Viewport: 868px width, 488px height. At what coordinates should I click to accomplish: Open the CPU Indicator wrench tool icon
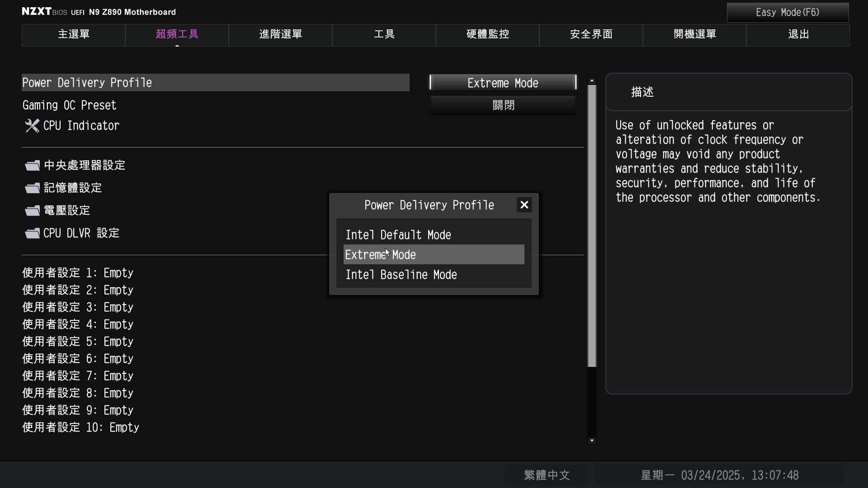point(32,126)
